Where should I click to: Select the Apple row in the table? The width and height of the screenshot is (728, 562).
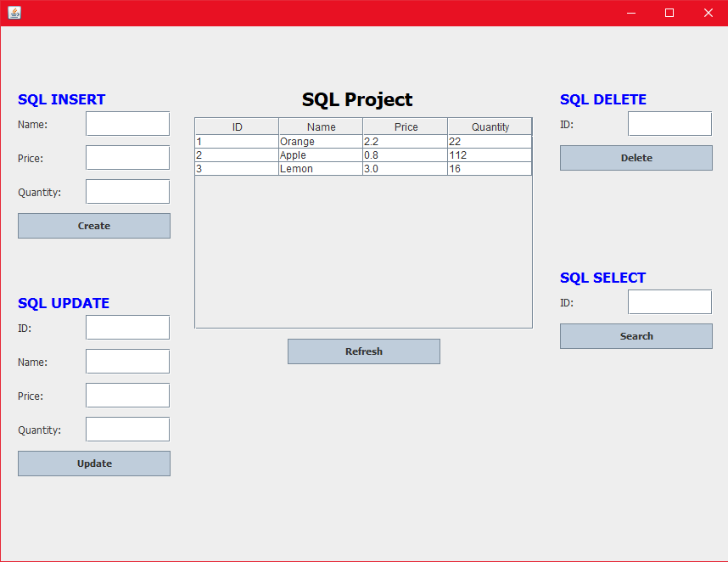point(320,155)
